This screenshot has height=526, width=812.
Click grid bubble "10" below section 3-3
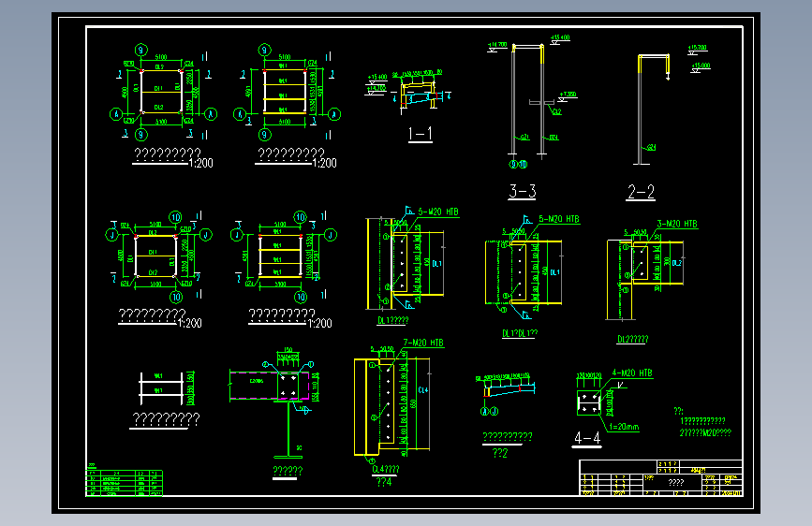tap(523, 164)
